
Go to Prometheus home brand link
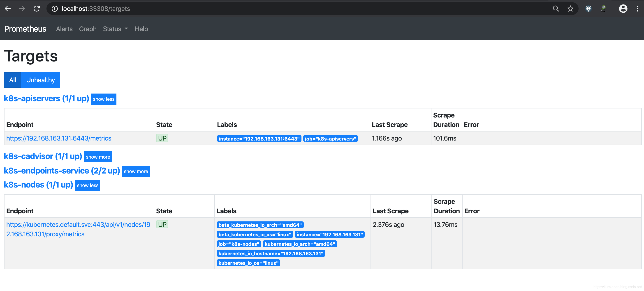coord(25,29)
